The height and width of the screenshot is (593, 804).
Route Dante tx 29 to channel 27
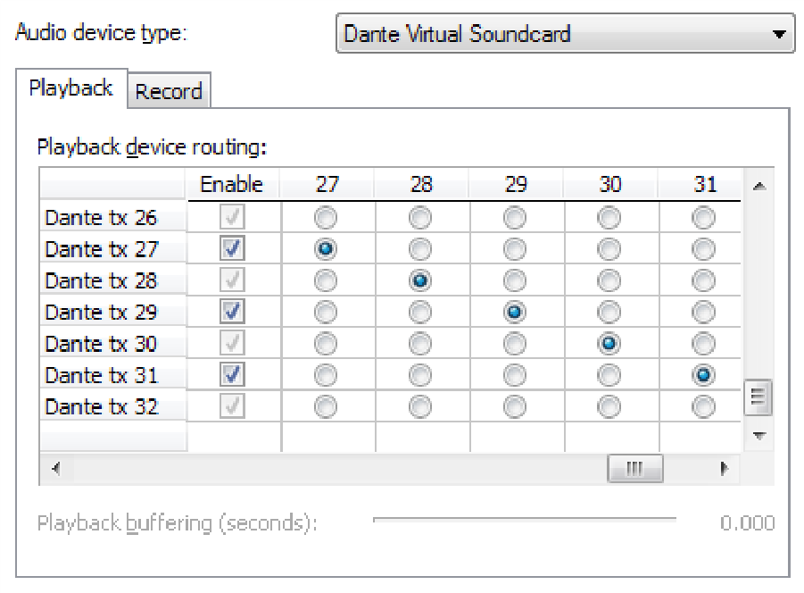(x=326, y=312)
